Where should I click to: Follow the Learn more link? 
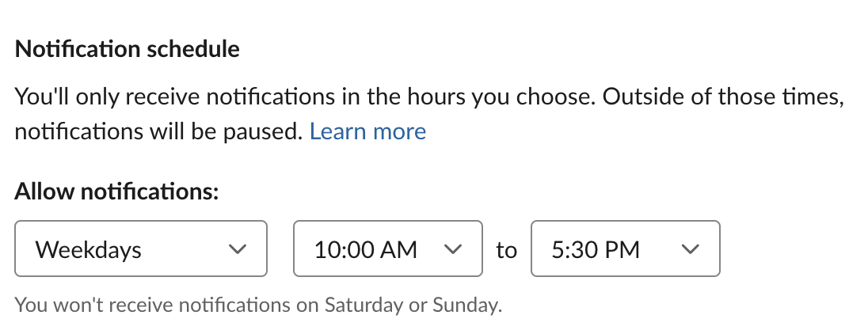(367, 131)
